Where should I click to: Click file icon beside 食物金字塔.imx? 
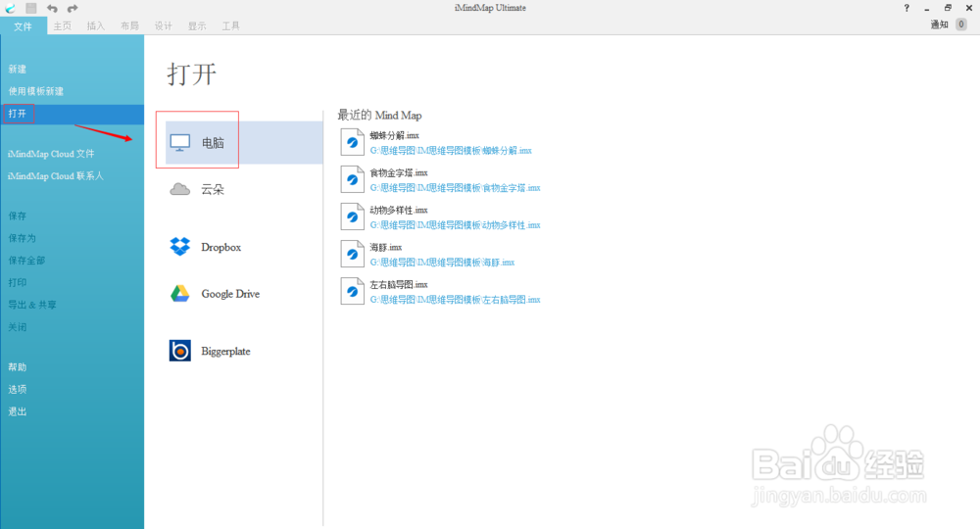(353, 180)
